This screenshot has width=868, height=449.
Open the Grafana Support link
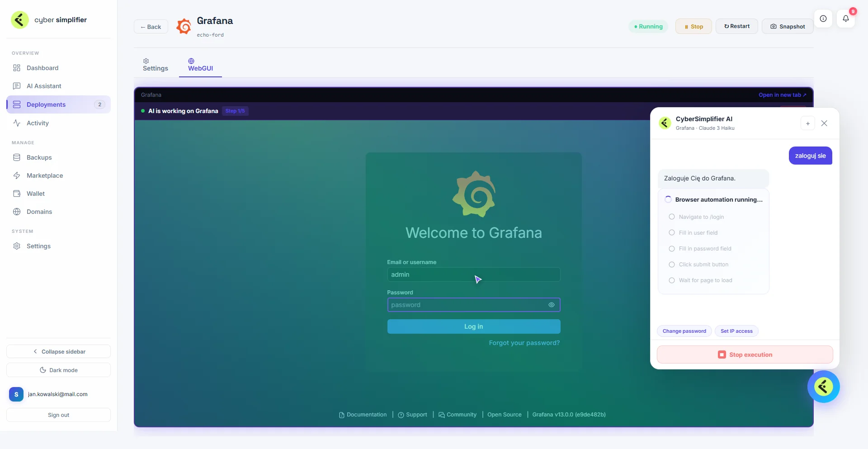[412, 415]
